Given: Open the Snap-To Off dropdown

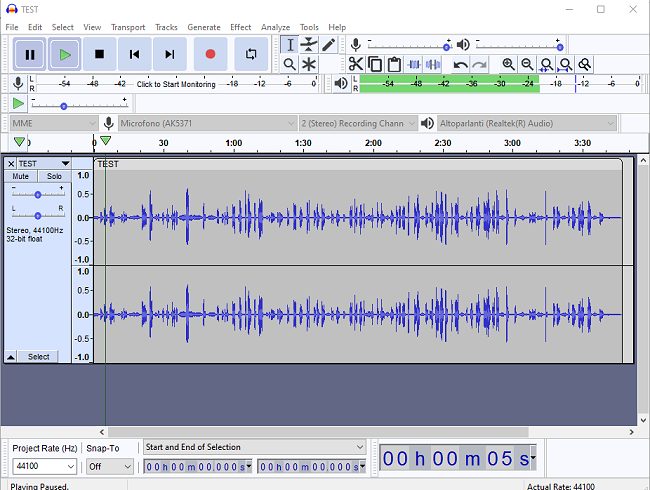Looking at the screenshot, I should [x=110, y=466].
